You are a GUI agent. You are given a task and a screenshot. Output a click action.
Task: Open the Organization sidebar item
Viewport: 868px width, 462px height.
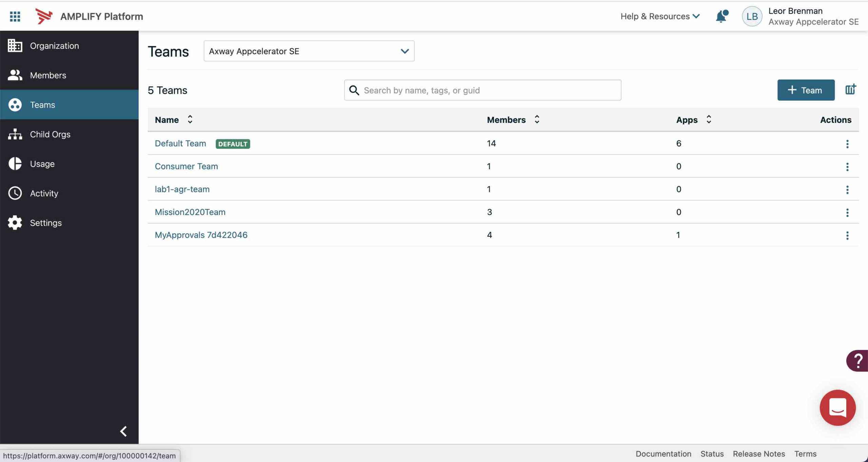(x=69, y=46)
